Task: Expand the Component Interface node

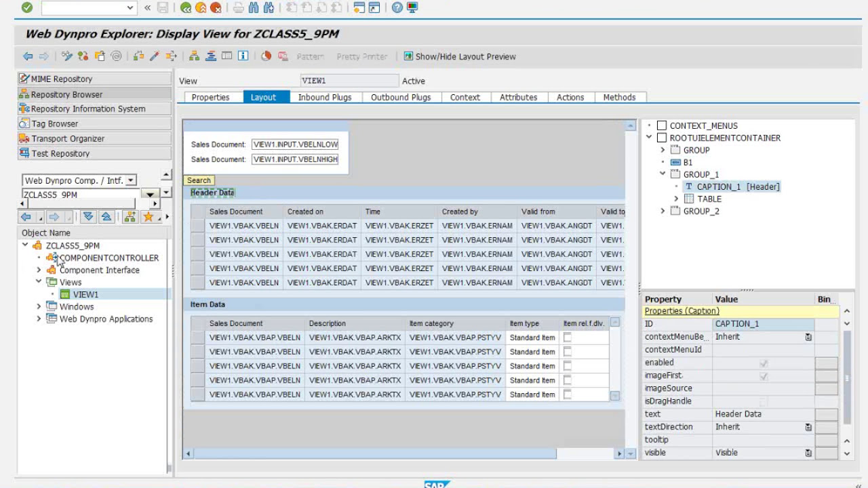Action: click(x=39, y=270)
